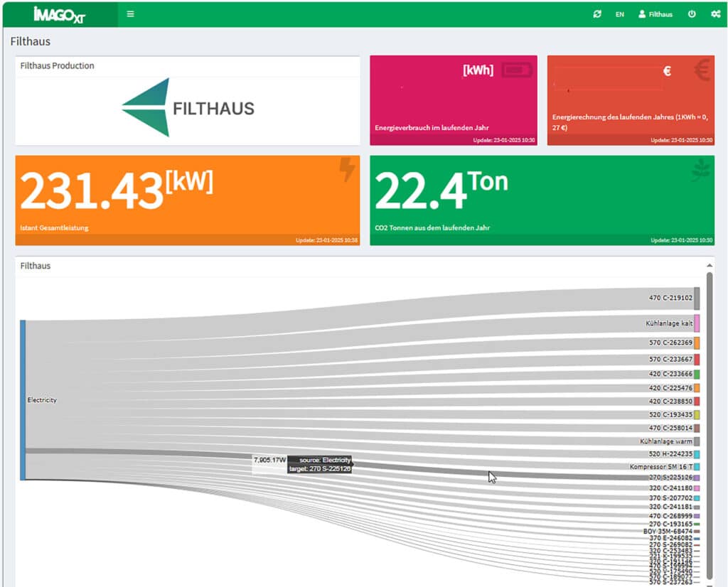Select the pink Kühlanlage kalt node
This screenshot has height=587, width=728.
click(697, 323)
